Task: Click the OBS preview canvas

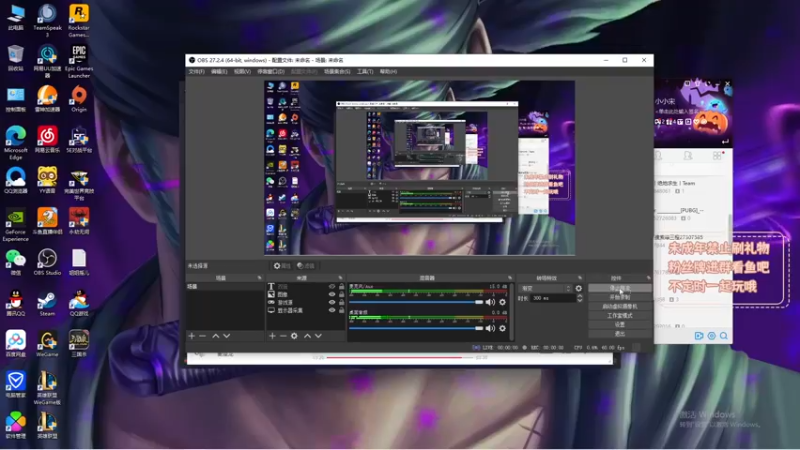Action: pyautogui.click(x=419, y=168)
